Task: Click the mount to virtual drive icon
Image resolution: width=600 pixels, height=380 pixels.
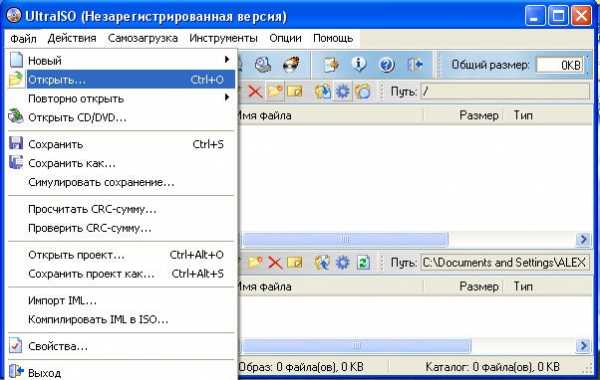Action: 263,65
